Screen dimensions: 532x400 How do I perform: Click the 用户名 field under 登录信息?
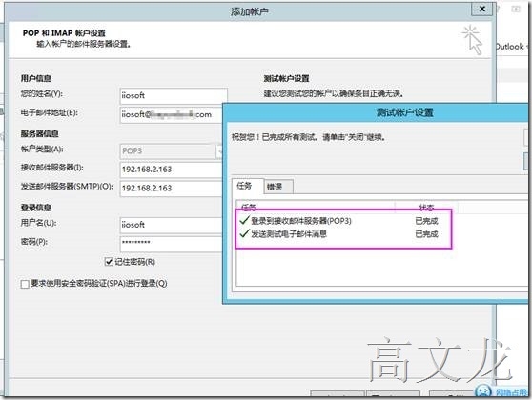click(x=172, y=225)
